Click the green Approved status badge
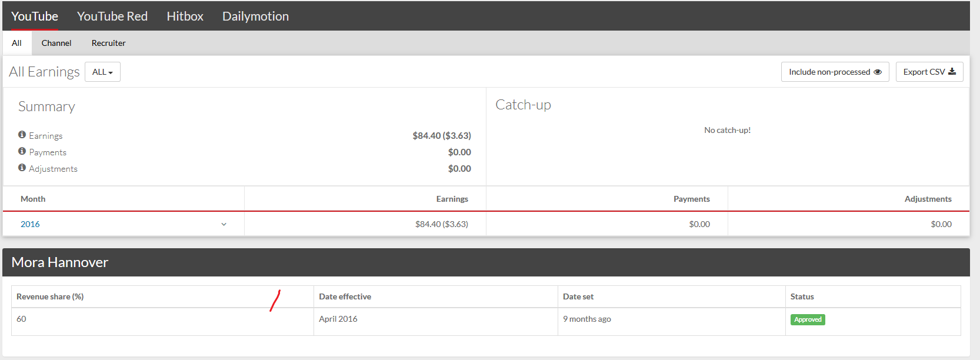 (807, 319)
